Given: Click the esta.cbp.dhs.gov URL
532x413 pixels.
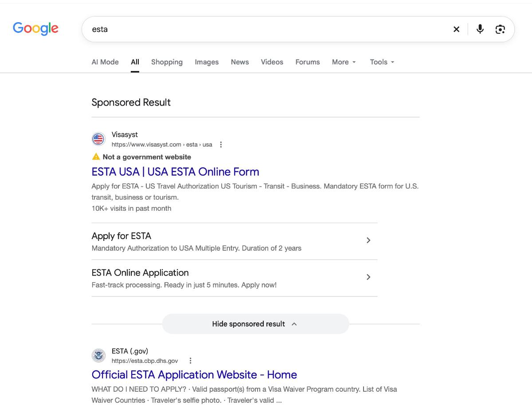Looking at the screenshot, I should tap(145, 361).
